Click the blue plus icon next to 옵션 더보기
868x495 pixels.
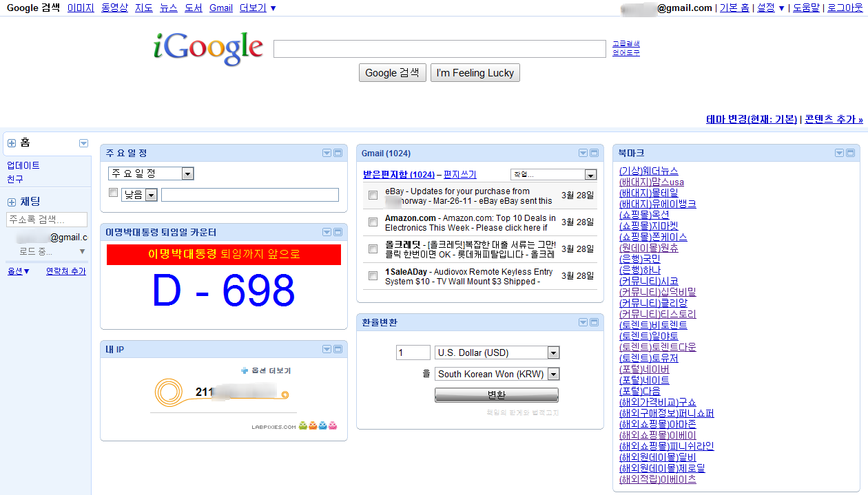pyautogui.click(x=244, y=370)
